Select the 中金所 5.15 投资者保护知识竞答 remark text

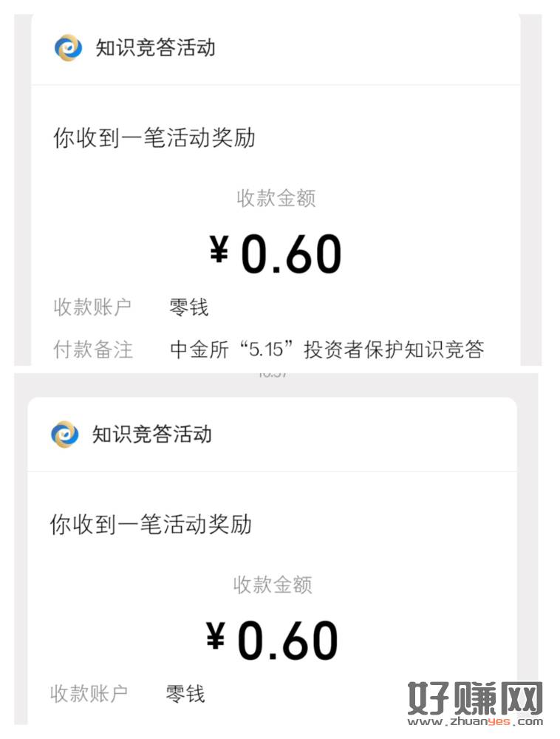[327, 350]
